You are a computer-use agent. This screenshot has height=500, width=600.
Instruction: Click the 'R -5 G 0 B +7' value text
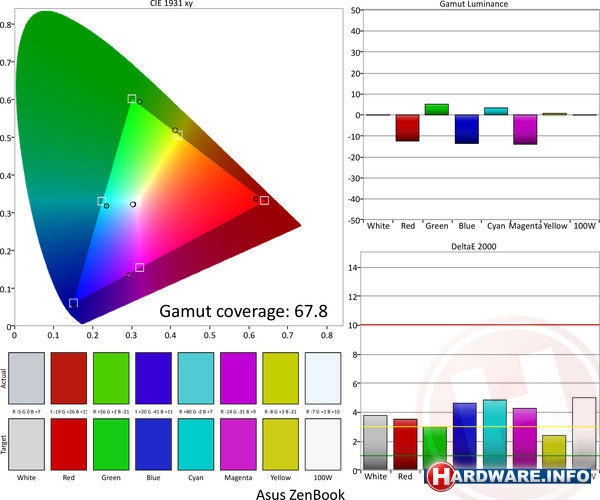(x=26, y=412)
